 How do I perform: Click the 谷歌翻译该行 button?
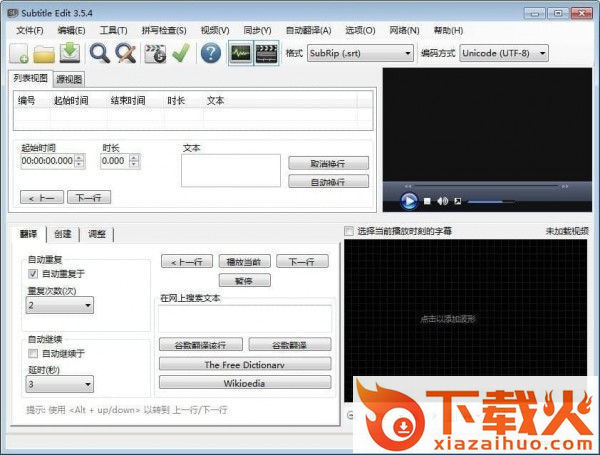pyautogui.click(x=201, y=344)
